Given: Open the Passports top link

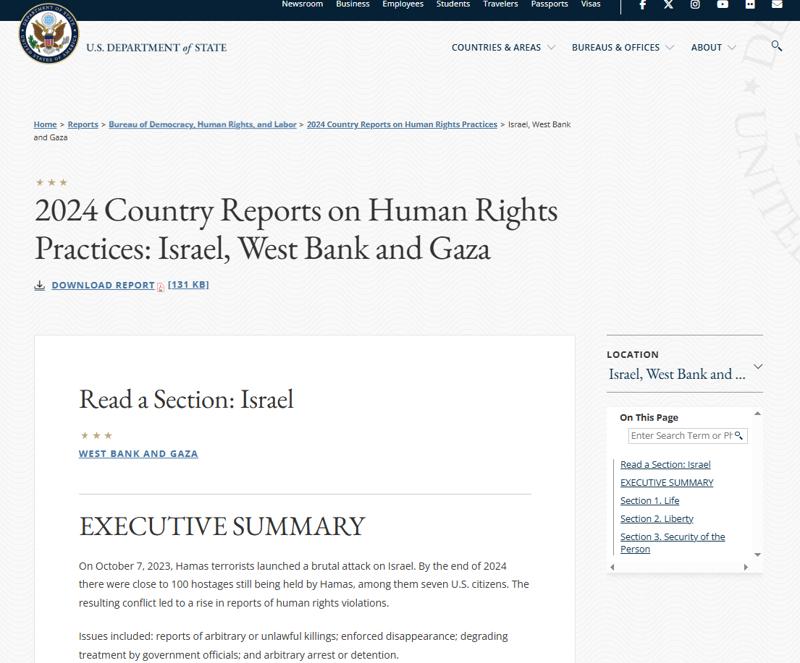Looking at the screenshot, I should point(549,4).
